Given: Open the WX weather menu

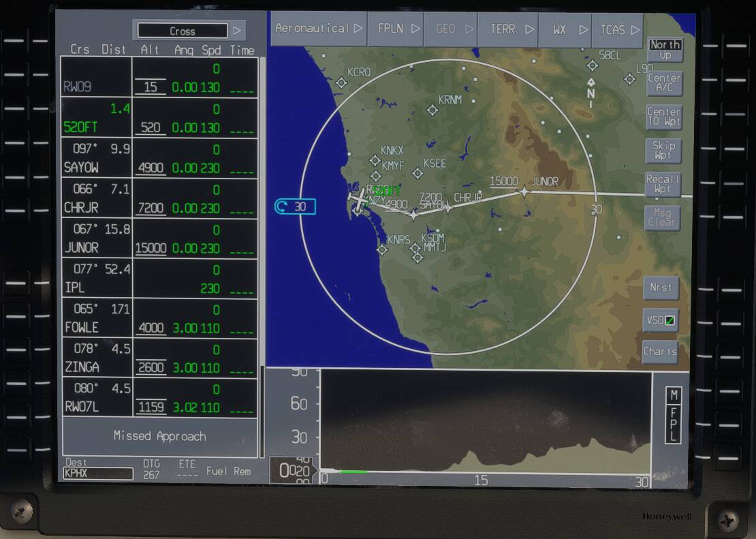Looking at the screenshot, I should [565, 29].
